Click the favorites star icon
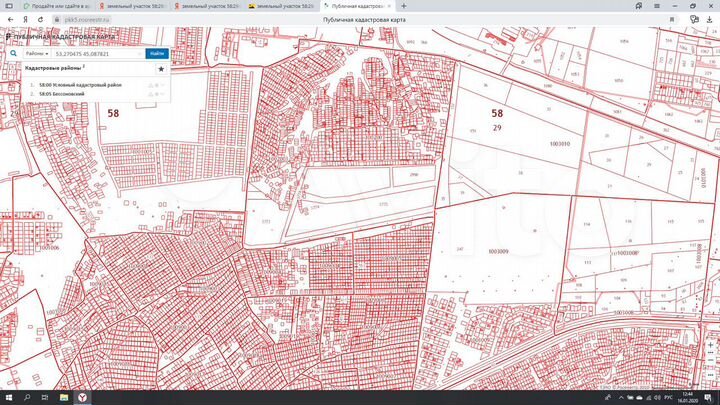The height and width of the screenshot is (405, 720). [161, 70]
